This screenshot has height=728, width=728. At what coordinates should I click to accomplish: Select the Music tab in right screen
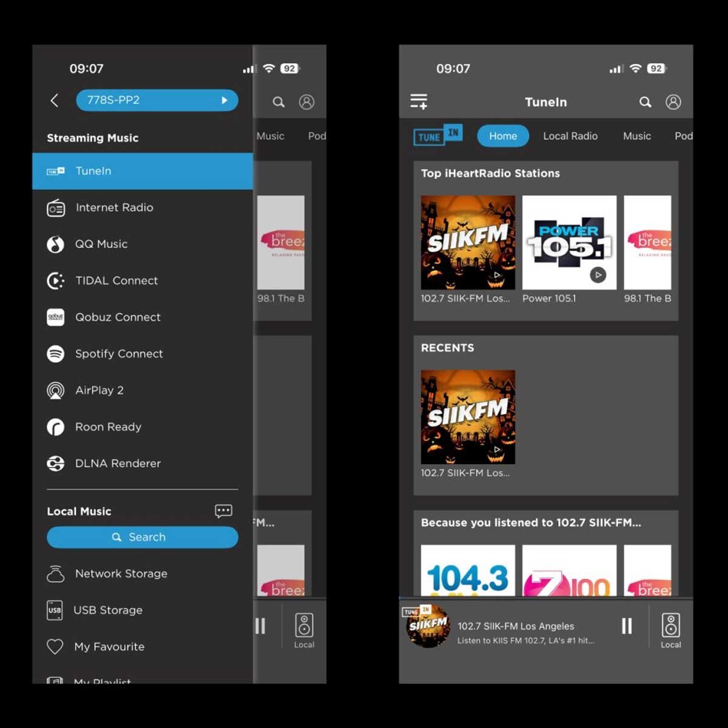point(636,136)
